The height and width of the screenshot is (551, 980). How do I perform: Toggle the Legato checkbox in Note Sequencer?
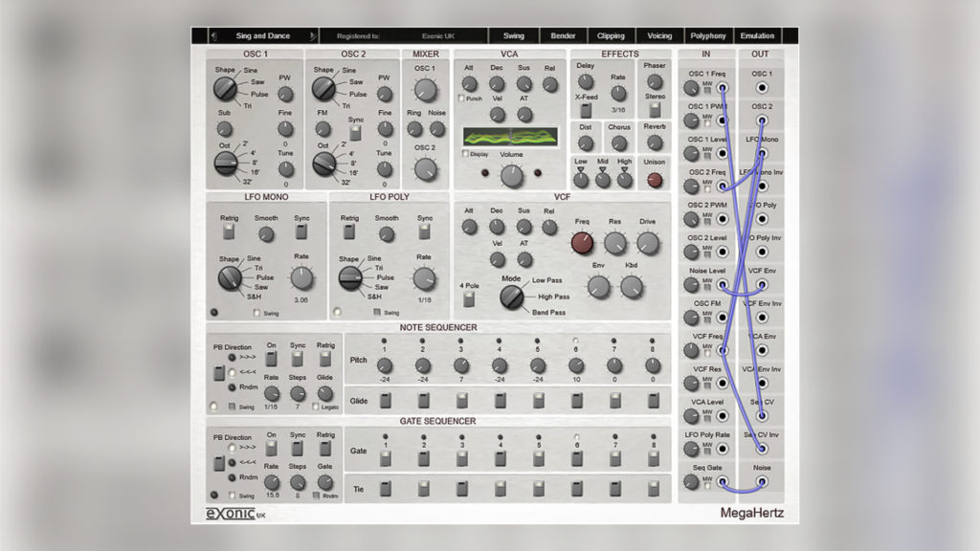coord(317,407)
